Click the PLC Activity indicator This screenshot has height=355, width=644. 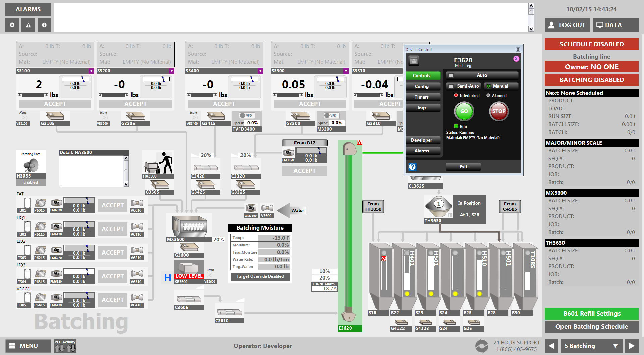tap(65, 346)
